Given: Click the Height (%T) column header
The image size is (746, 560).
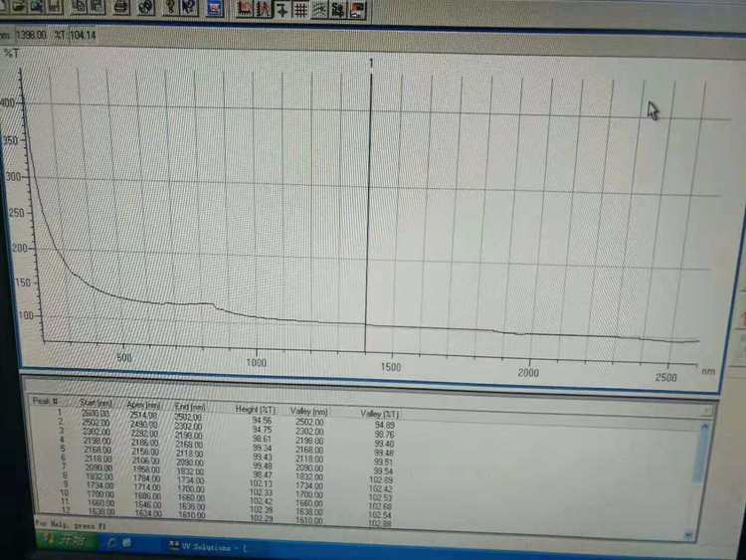Looking at the screenshot, I should 256,410.
